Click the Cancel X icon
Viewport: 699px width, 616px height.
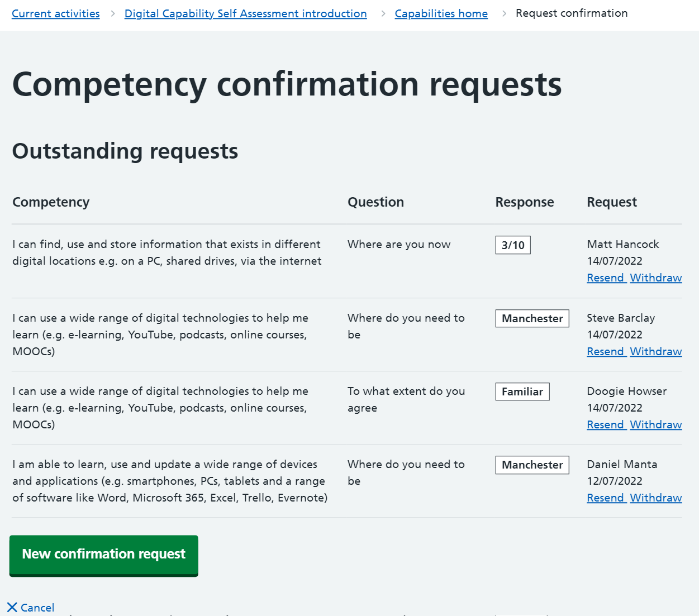tap(12, 607)
